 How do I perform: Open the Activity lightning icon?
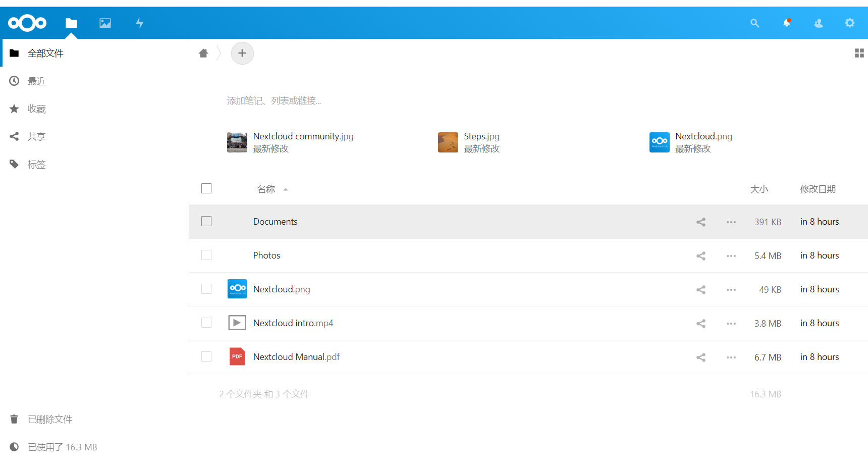140,23
